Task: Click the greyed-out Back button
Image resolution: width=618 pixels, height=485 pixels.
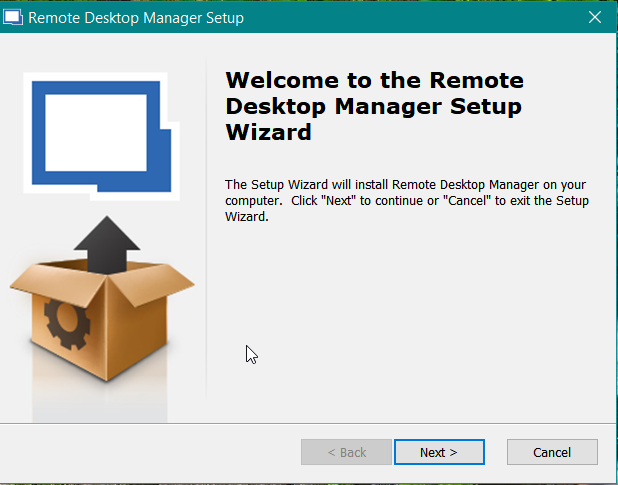Action: [346, 452]
